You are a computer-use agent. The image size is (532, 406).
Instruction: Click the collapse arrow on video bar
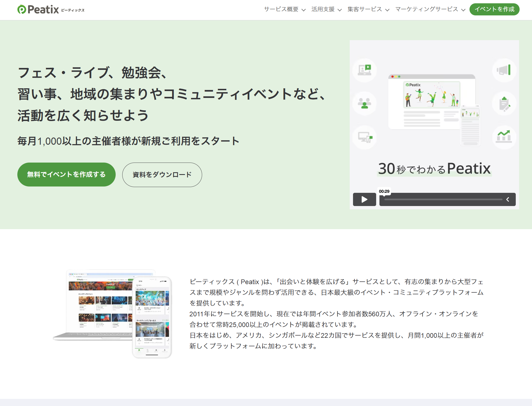click(508, 199)
